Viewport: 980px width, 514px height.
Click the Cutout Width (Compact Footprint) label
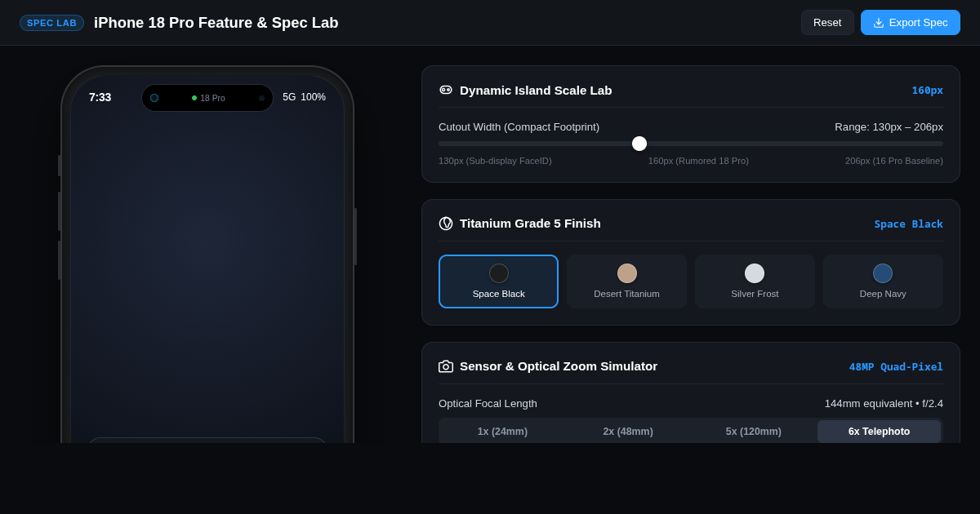519,126
